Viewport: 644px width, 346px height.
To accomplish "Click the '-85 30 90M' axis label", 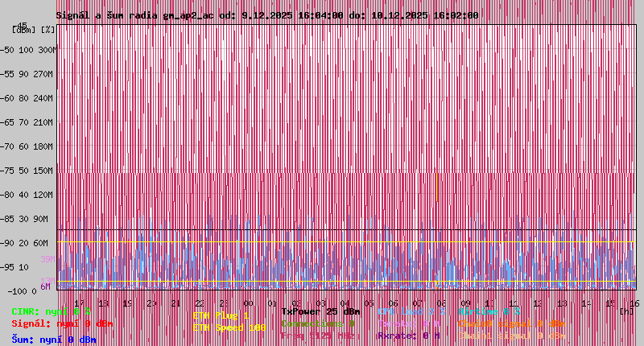I will pos(25,219).
